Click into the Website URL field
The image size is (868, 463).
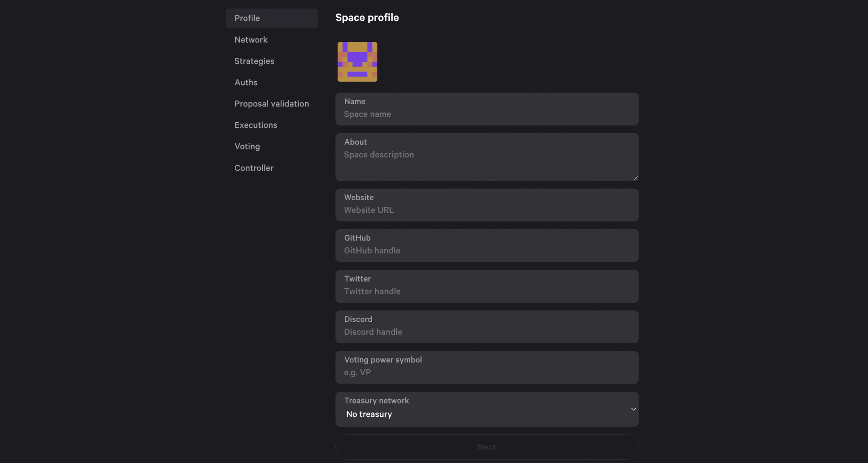pos(486,210)
